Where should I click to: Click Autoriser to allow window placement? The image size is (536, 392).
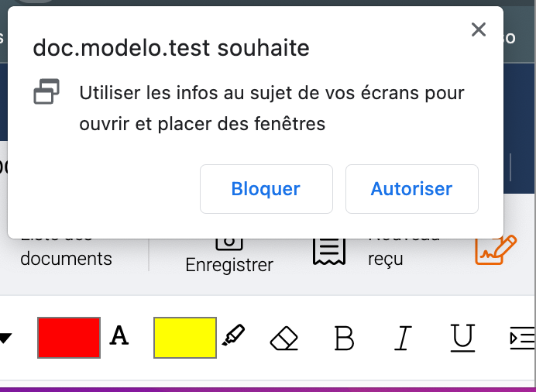(411, 188)
